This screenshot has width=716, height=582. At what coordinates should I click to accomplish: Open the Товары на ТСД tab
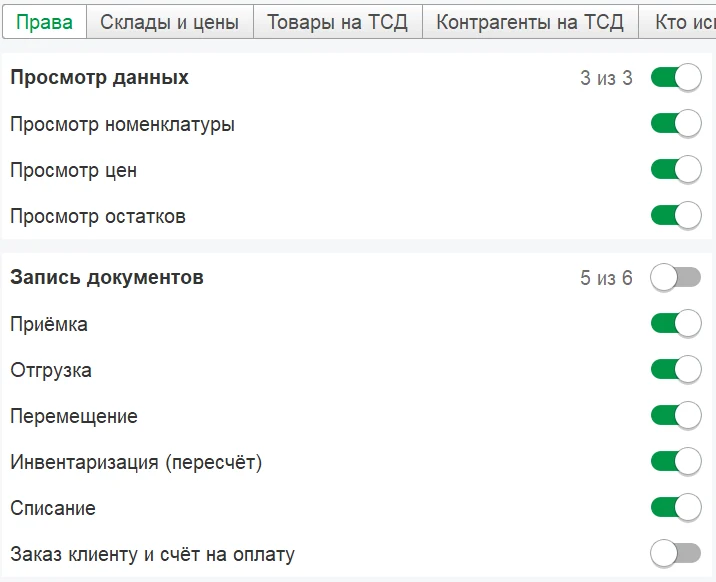click(x=337, y=22)
